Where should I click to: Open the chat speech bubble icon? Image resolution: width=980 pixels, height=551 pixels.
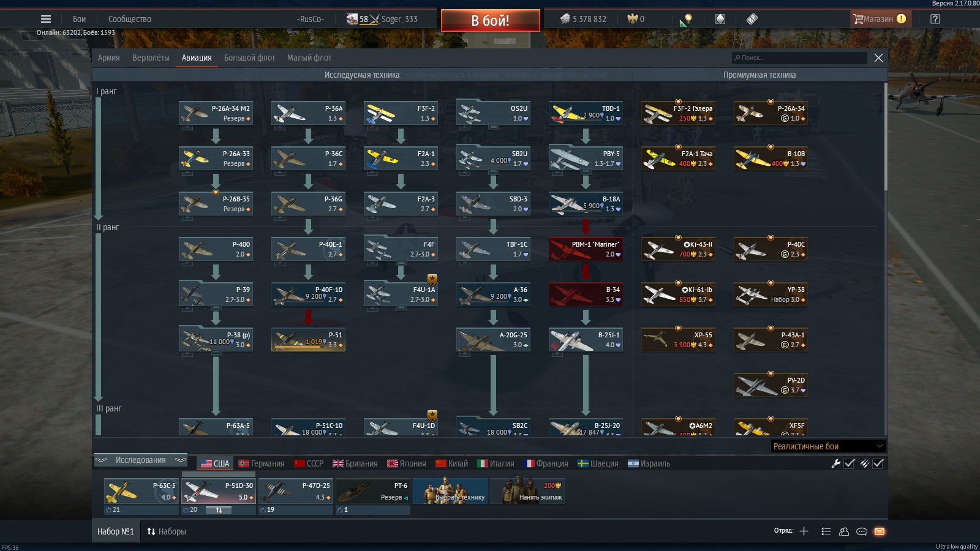pos(862,531)
